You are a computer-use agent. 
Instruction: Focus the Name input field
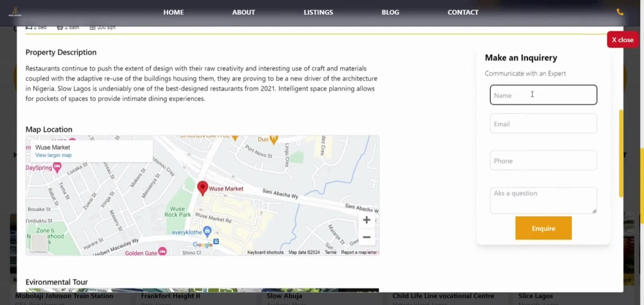544,95
